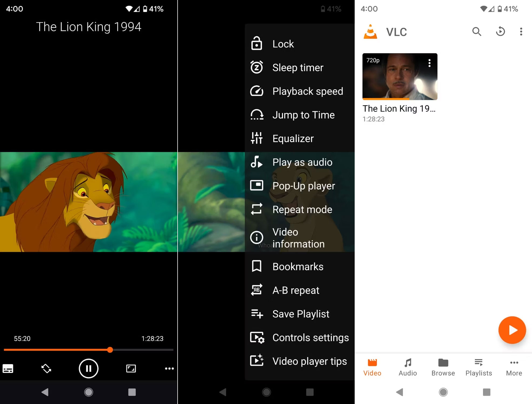Tap the Play as audio note icon

click(x=256, y=162)
